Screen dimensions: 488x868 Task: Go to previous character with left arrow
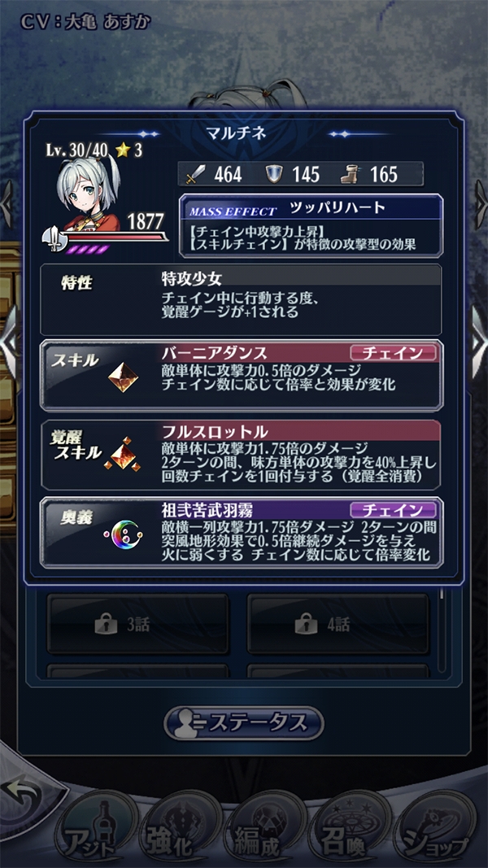click(10, 342)
